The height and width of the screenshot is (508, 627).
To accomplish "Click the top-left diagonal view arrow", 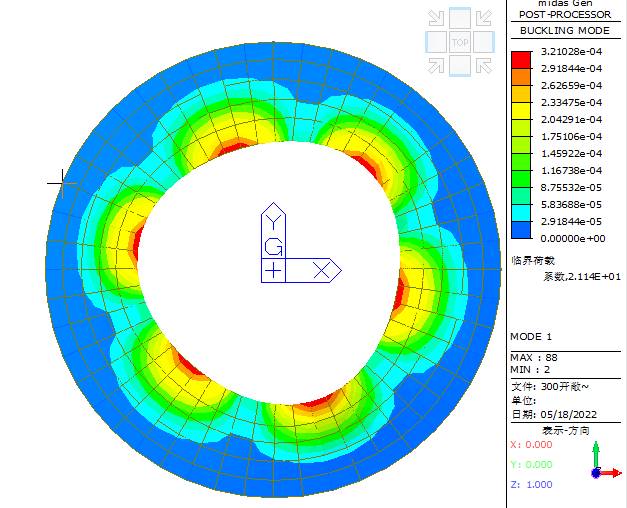I will [436, 18].
